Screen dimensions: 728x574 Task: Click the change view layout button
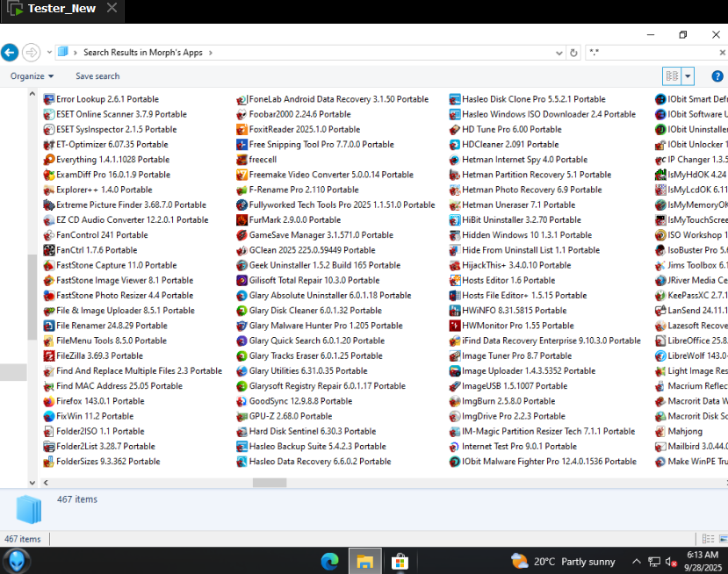(672, 76)
